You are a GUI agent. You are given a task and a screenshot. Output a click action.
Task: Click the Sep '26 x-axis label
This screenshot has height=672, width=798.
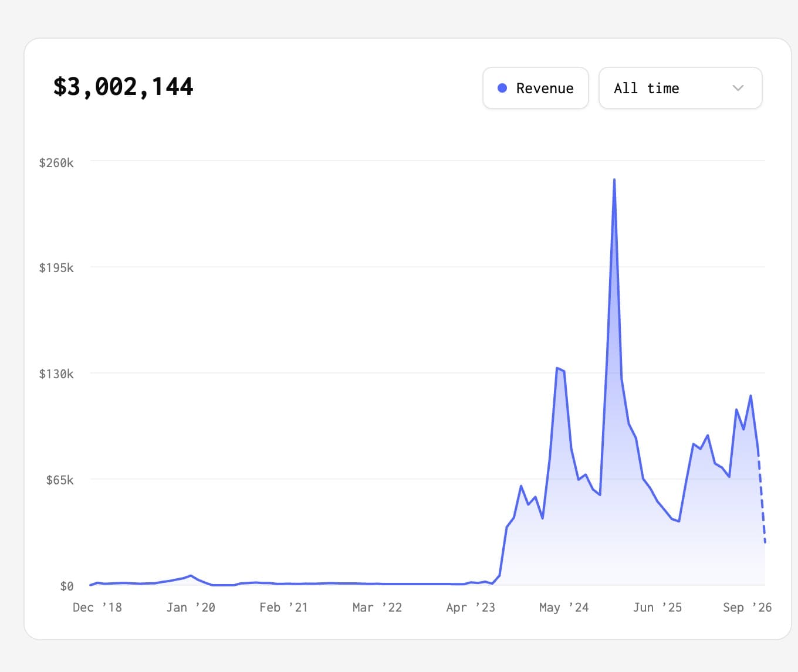[748, 607]
